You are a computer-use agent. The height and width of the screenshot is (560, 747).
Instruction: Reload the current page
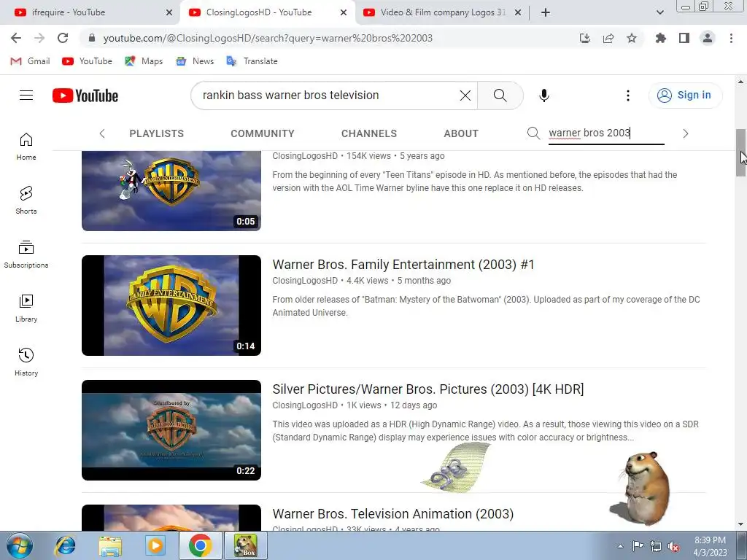[63, 38]
